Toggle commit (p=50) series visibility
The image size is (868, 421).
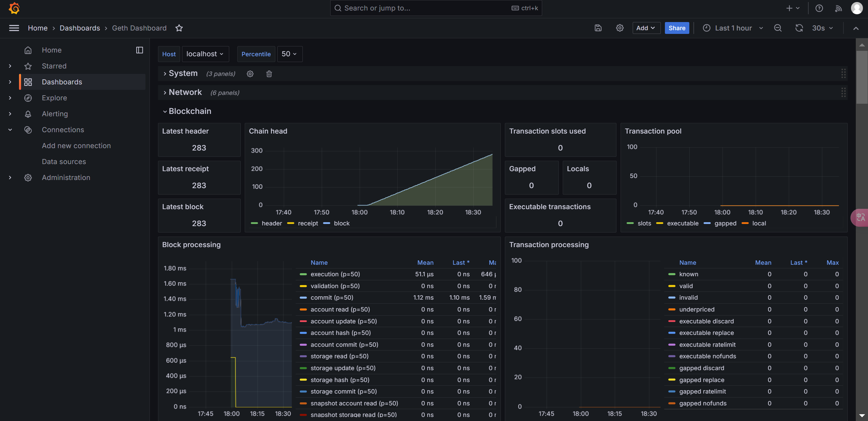[x=332, y=298]
